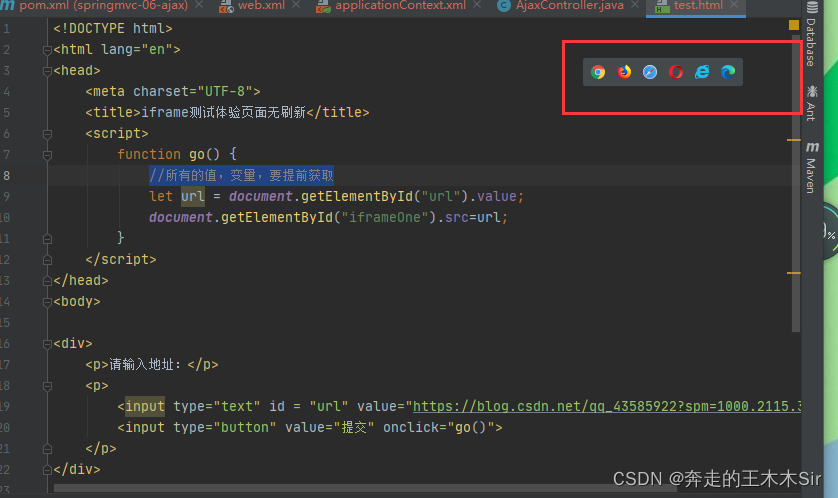This screenshot has width=838, height=498.
Task: Open the Database tool window
Action: click(x=812, y=35)
